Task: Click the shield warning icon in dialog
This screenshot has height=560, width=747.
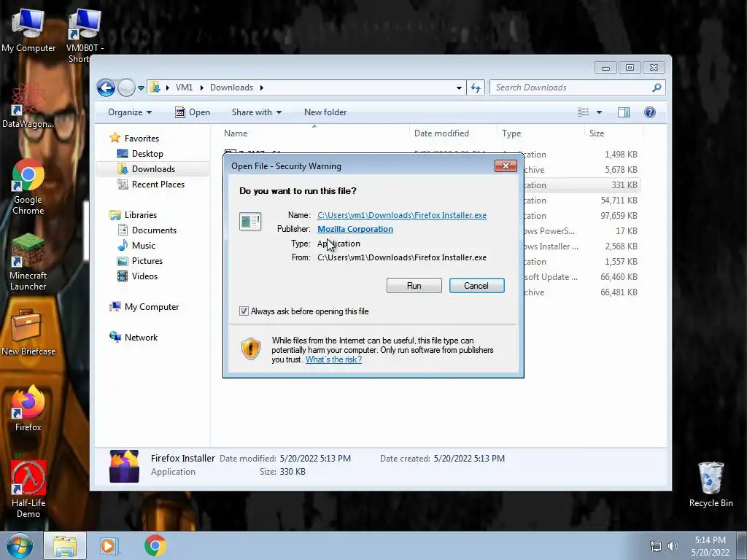Action: (251, 349)
